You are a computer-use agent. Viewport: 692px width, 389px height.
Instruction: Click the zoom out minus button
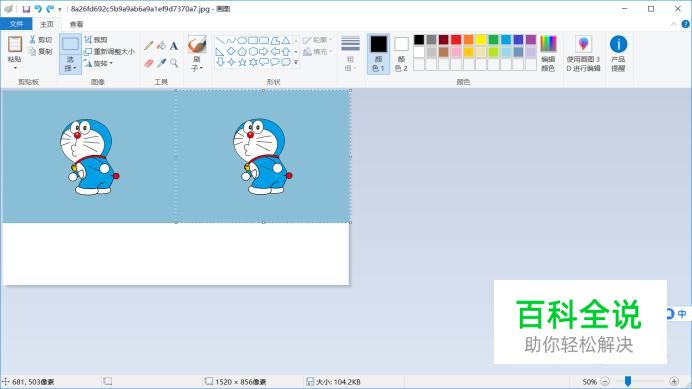point(605,381)
